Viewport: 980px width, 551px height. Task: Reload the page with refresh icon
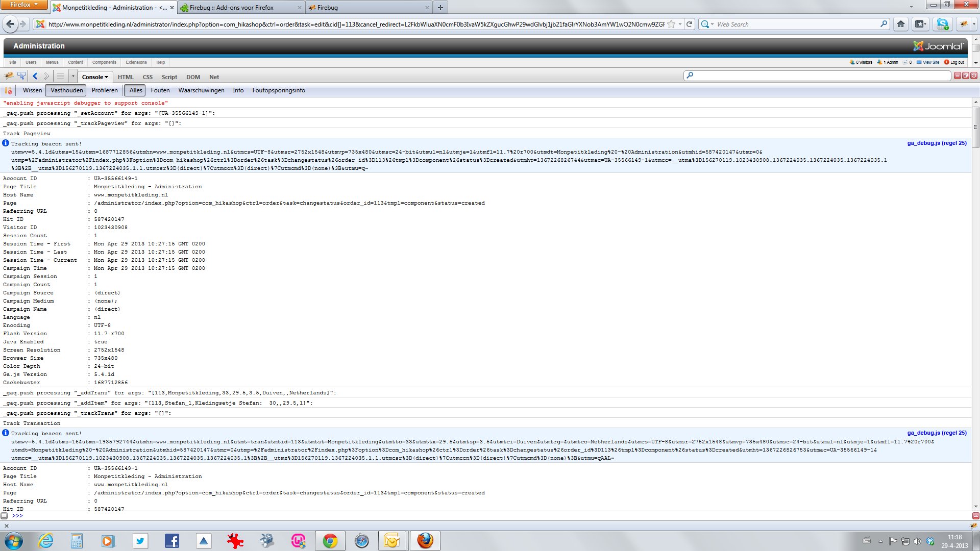click(x=690, y=24)
